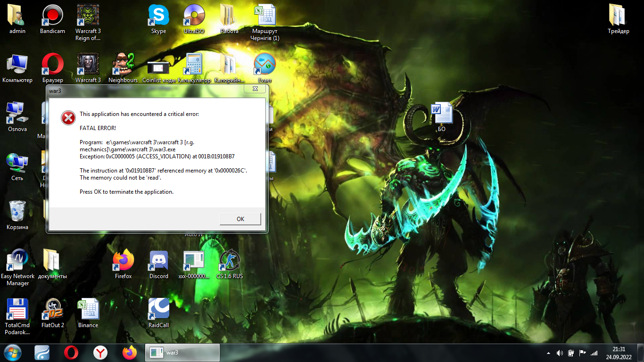
Task: Select the Binance spreadsheet file icon
Action: coord(88,313)
